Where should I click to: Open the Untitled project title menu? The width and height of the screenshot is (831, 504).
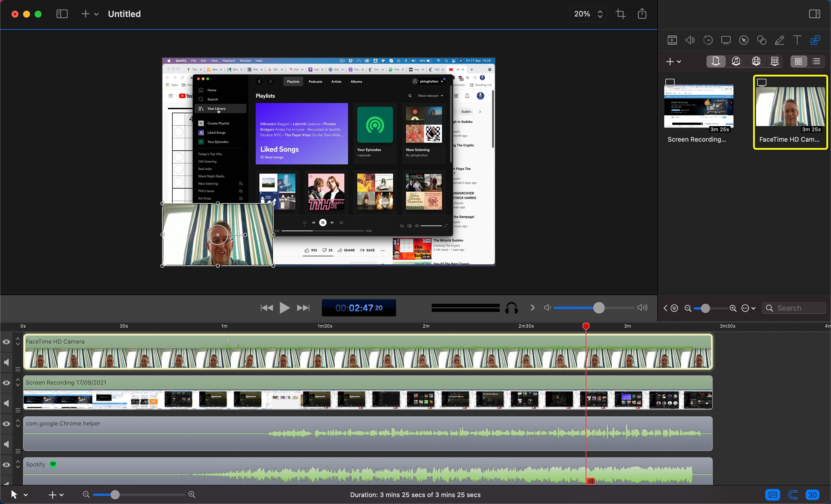click(x=125, y=13)
